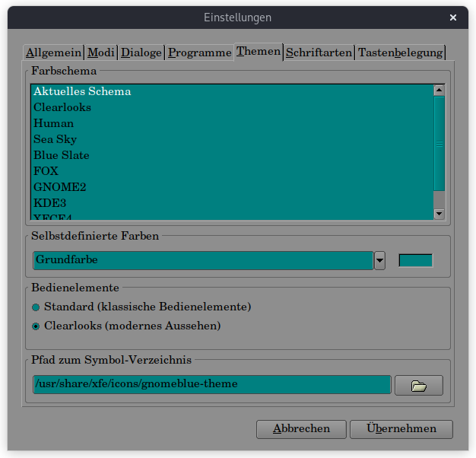The height and width of the screenshot is (458, 476).
Task: Close the Einstellungen dialog window
Action: (453, 17)
